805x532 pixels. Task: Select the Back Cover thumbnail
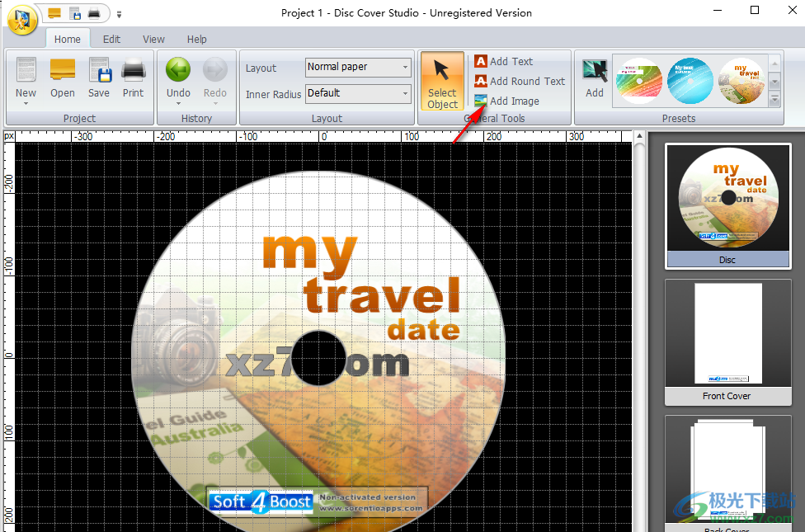[x=727, y=473]
